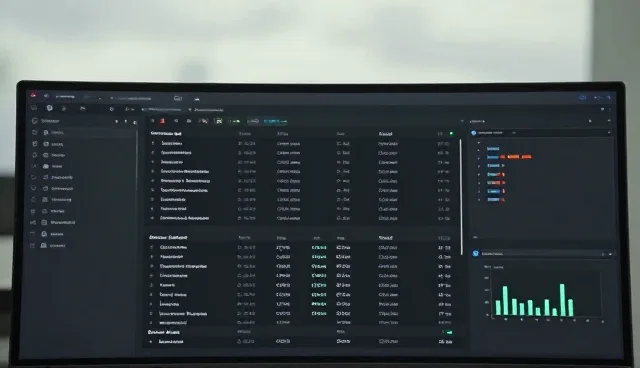This screenshot has width=640, height=368.
Task: Click the blue round icon in the upper right panel header
Action: click(473, 133)
